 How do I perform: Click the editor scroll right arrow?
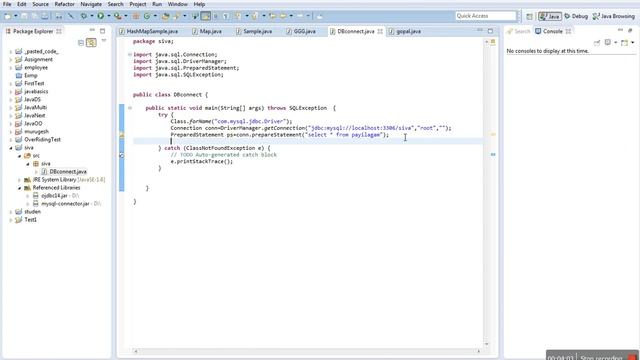pyautogui.click(x=478, y=351)
